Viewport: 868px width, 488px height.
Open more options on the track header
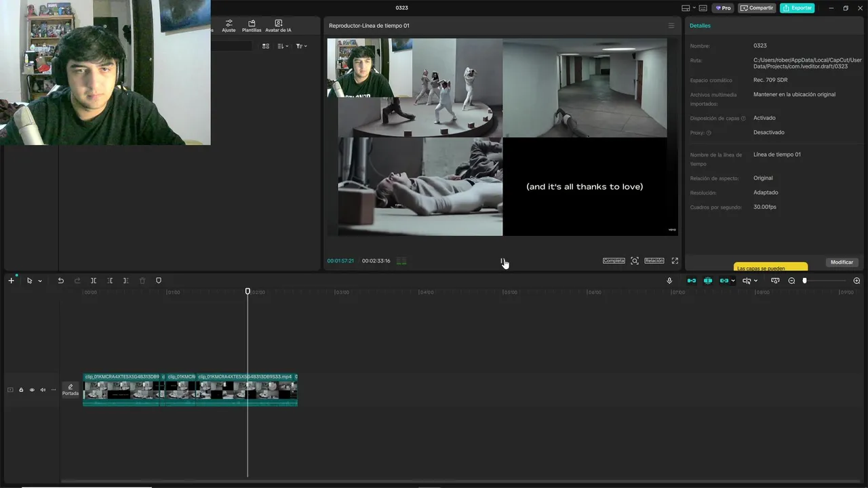(54, 390)
